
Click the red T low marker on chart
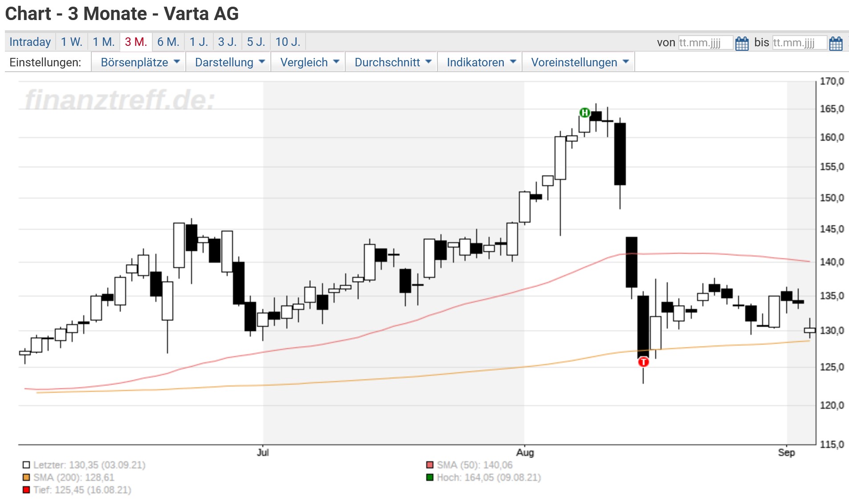(x=643, y=362)
